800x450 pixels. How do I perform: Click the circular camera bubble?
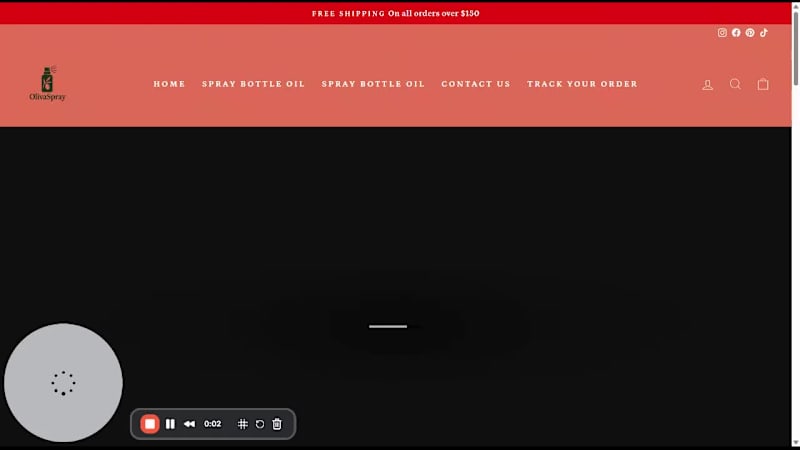[63, 383]
